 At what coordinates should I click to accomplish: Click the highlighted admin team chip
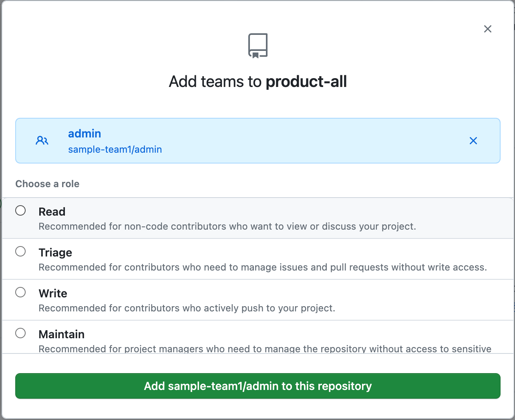[258, 141]
